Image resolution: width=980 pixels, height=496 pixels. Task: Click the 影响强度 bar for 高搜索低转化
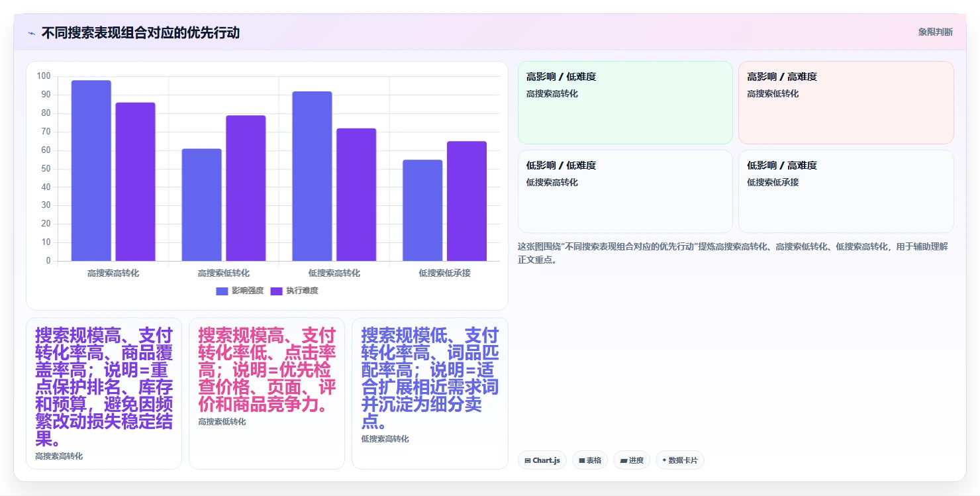coord(202,205)
